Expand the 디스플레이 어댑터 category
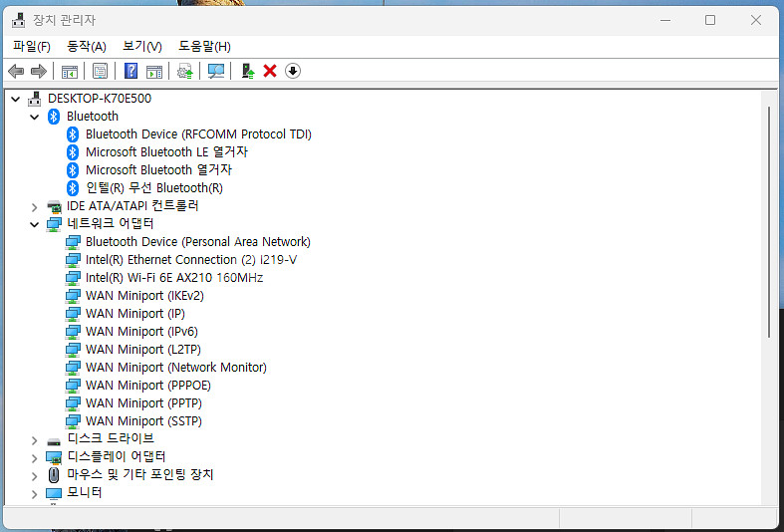 click(x=35, y=457)
